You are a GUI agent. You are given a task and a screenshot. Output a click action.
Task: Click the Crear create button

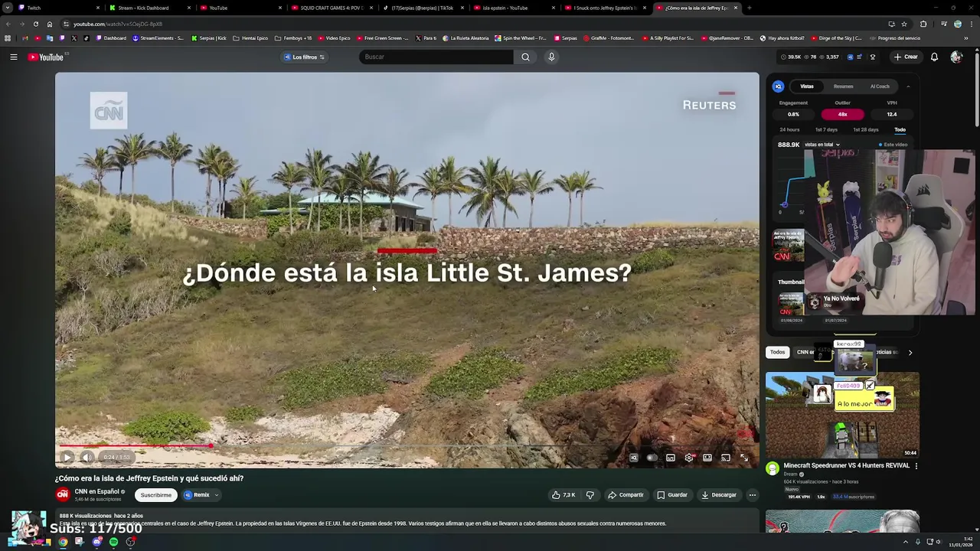tap(905, 57)
